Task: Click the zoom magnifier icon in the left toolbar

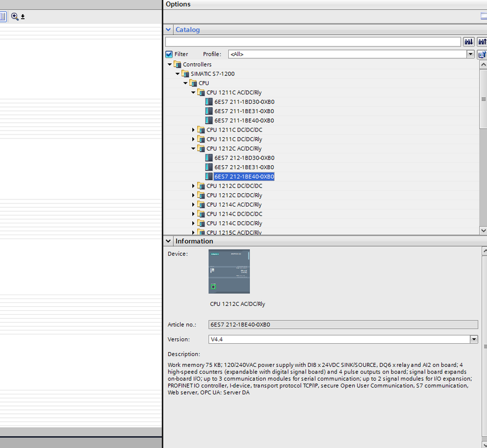Action: click(15, 16)
